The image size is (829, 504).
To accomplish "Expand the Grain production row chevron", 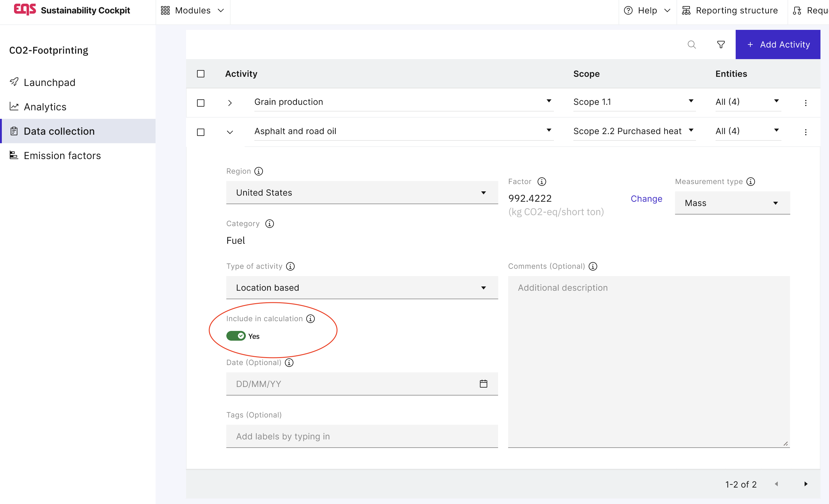I will [230, 103].
